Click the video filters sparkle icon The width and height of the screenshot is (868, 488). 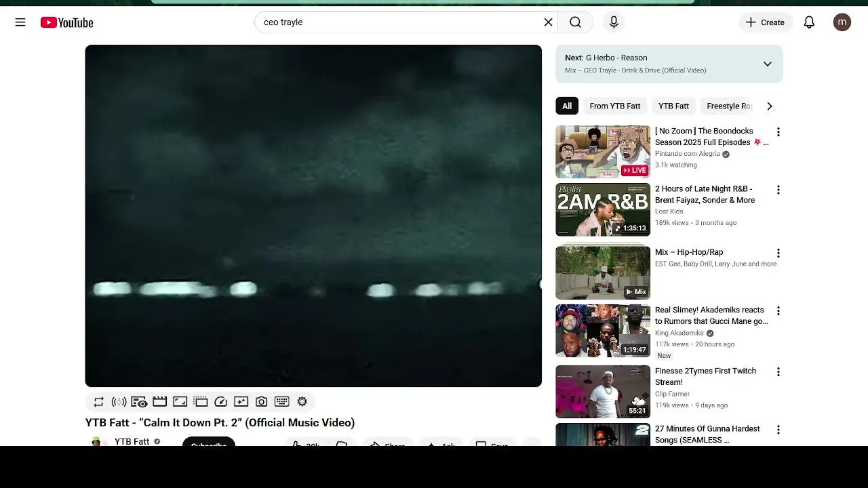241,402
